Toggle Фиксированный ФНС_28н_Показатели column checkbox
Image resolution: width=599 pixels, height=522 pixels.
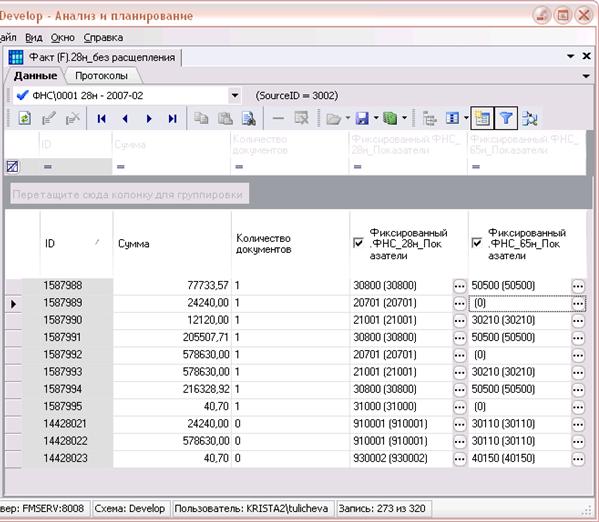(358, 243)
